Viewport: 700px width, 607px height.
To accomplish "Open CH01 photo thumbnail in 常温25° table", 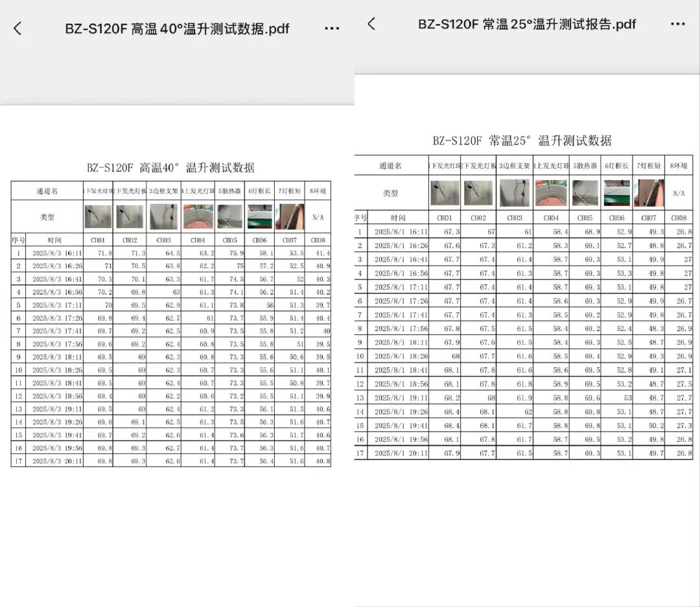I will [x=445, y=193].
